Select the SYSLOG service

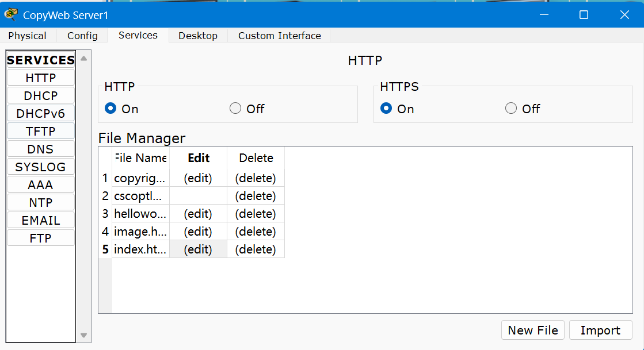[41, 167]
